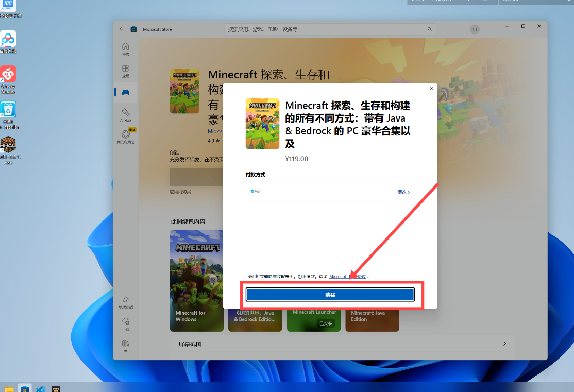Open Visual Studio Code from the taskbar

click(x=40, y=389)
